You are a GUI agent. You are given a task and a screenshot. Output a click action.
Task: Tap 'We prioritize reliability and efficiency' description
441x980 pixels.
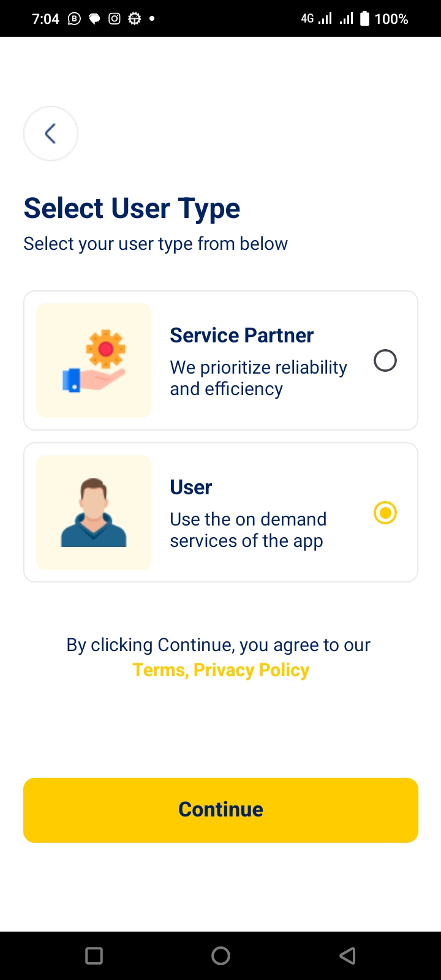point(258,378)
